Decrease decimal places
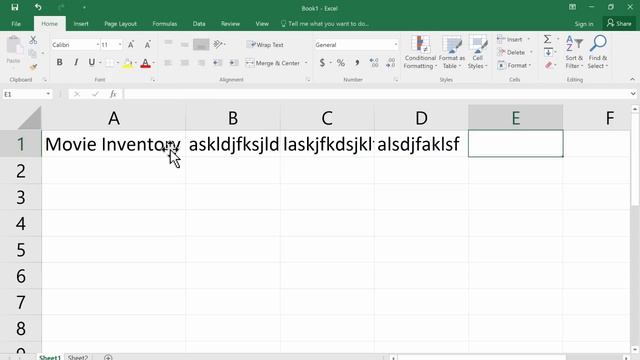 [391, 62]
